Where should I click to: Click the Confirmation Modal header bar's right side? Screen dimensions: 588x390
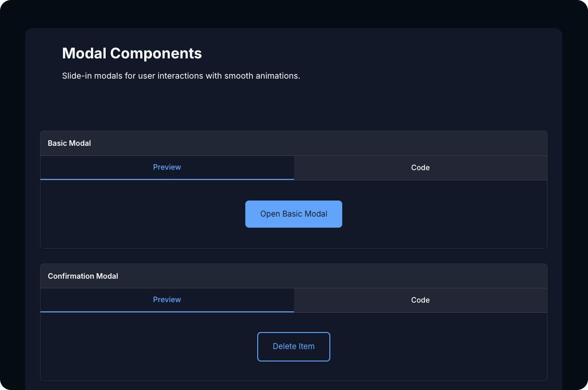tap(459, 276)
